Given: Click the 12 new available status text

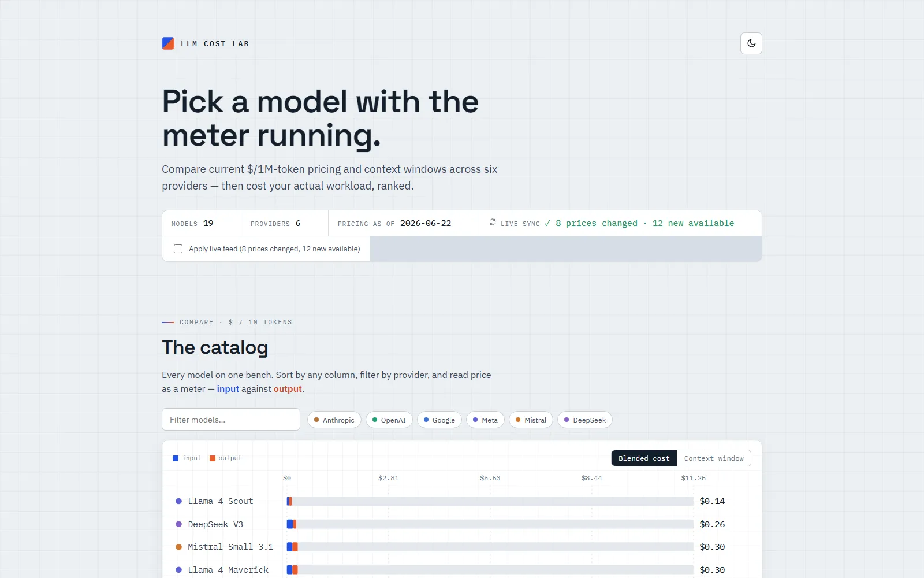Looking at the screenshot, I should [x=693, y=223].
